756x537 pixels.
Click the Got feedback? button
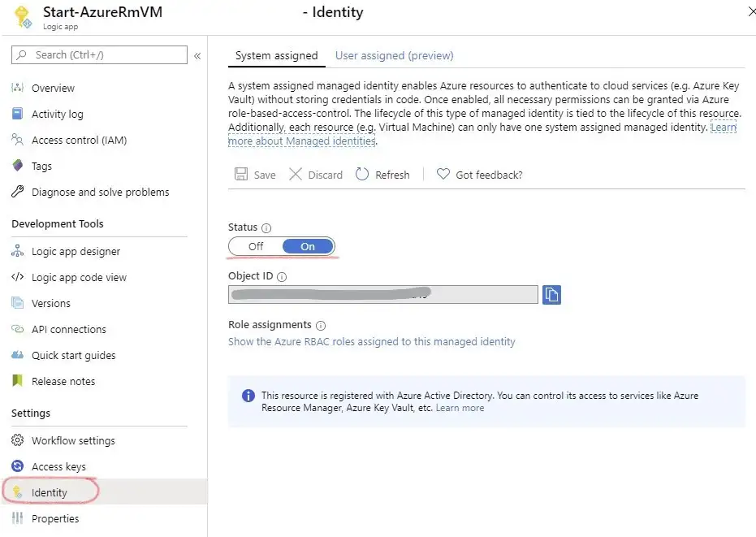[x=479, y=174]
